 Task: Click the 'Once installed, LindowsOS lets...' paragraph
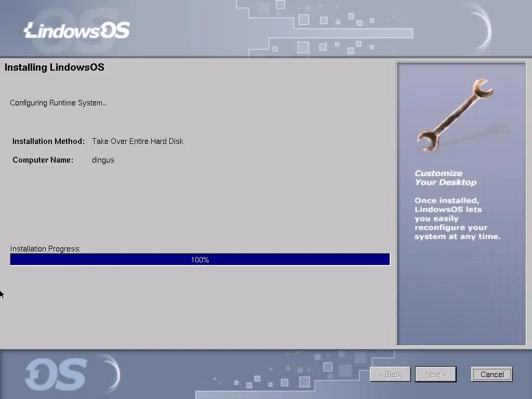457,219
